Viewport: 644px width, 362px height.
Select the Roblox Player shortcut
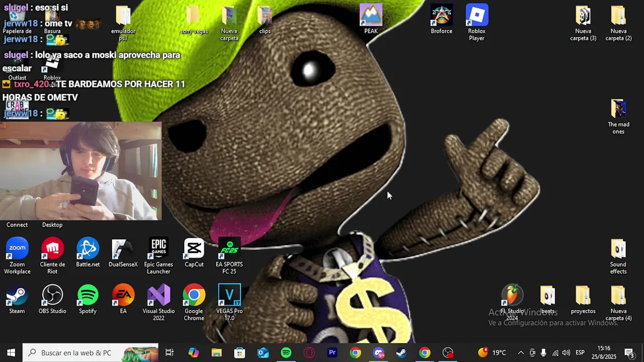tap(476, 22)
